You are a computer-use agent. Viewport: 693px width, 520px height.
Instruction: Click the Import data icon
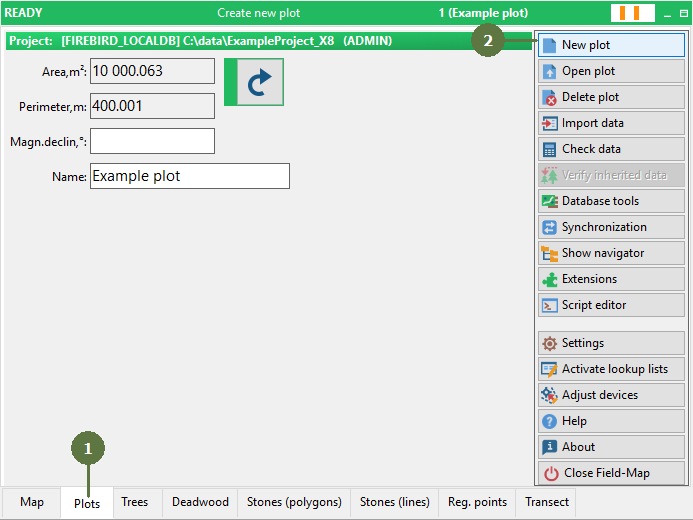(549, 123)
